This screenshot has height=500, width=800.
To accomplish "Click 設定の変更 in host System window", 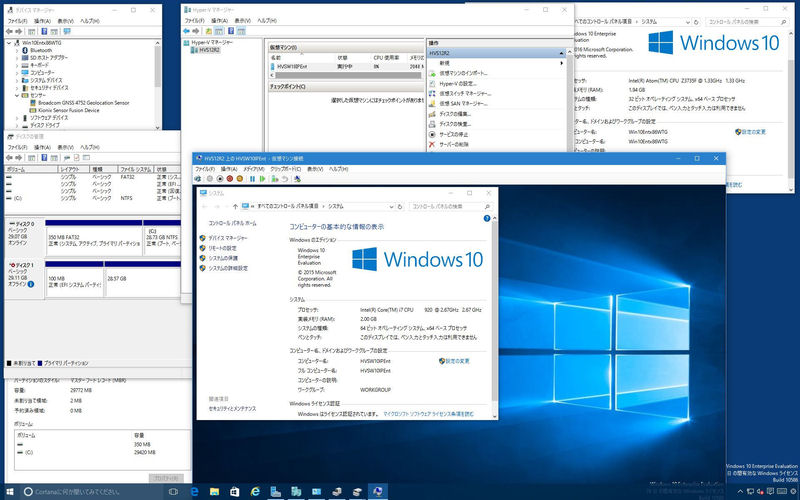I will (x=754, y=132).
